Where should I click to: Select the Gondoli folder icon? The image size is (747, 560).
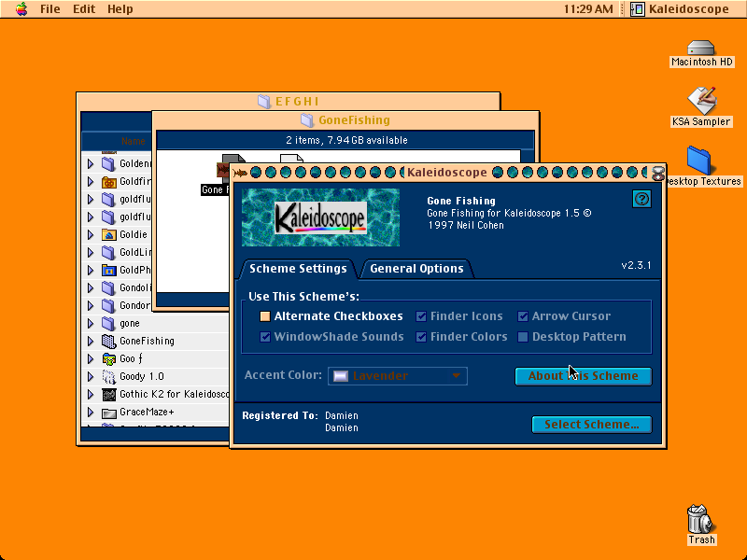click(108, 287)
